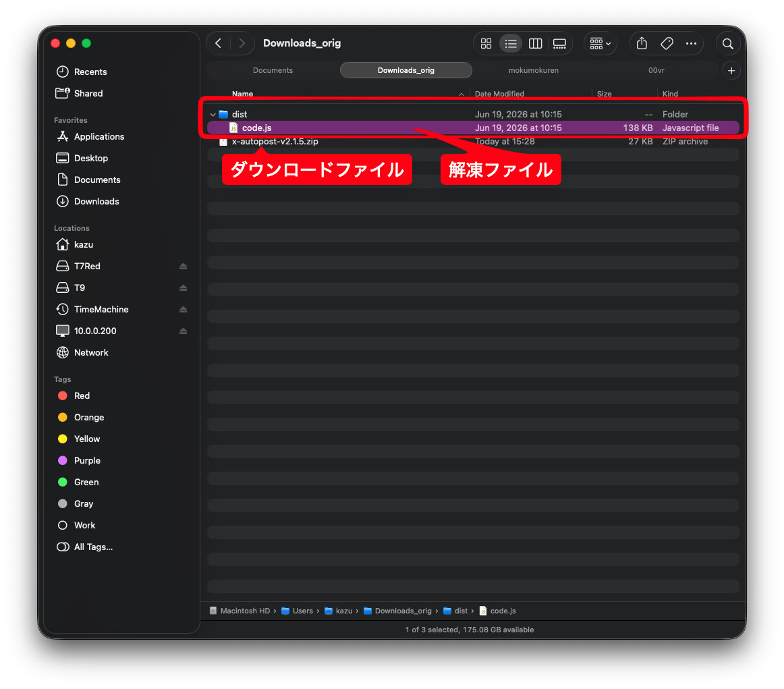Filter by the Orange tag
This screenshot has width=784, height=689.
(x=89, y=418)
